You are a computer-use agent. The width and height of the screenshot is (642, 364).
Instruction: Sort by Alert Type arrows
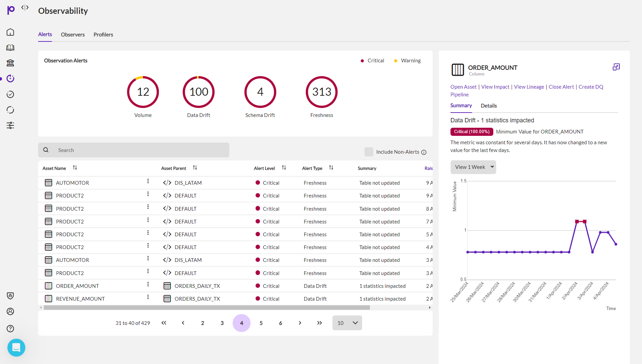331,168
